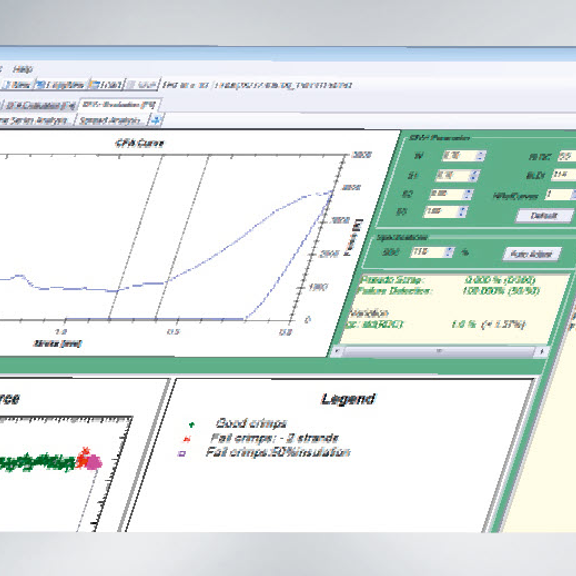Image resolution: width=576 pixels, height=576 pixels.
Task: Click the pink fail-crimp cluster in the scatter plot
Action: [x=94, y=462]
